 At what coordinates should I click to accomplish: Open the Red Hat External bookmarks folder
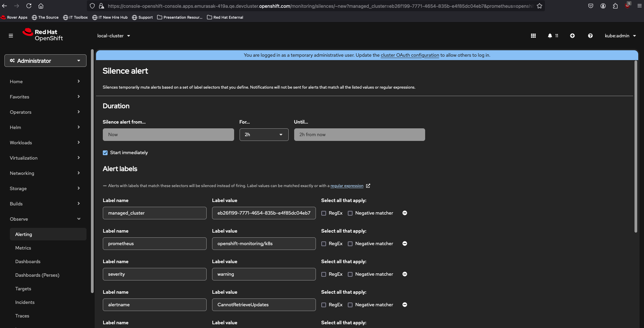coord(225,17)
